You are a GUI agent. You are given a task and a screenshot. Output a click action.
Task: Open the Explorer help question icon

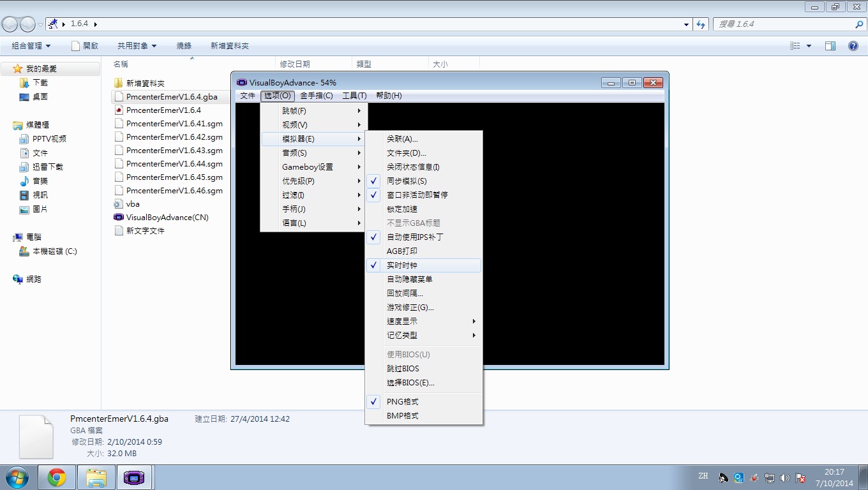click(x=853, y=46)
